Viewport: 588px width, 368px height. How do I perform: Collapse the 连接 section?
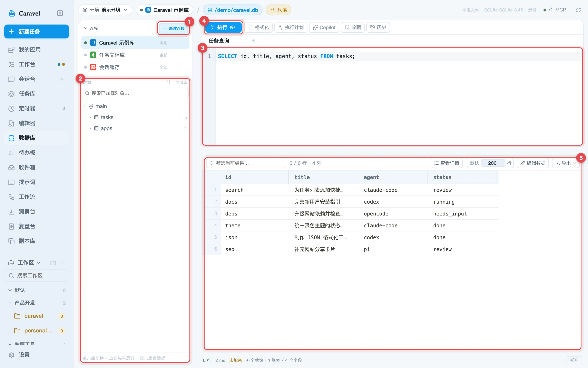pyautogui.click(x=86, y=28)
